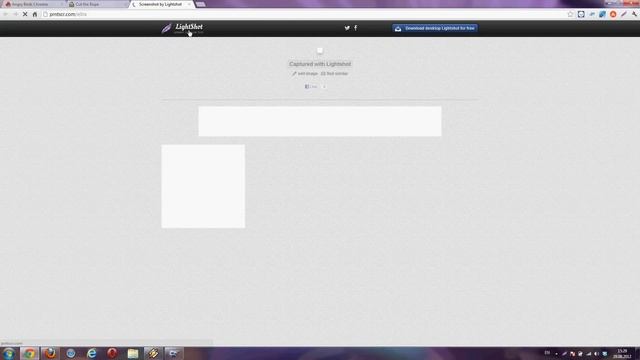This screenshot has width=640, height=360.
Task: Launch Firefox from the taskbar
Action: [x=50, y=353]
